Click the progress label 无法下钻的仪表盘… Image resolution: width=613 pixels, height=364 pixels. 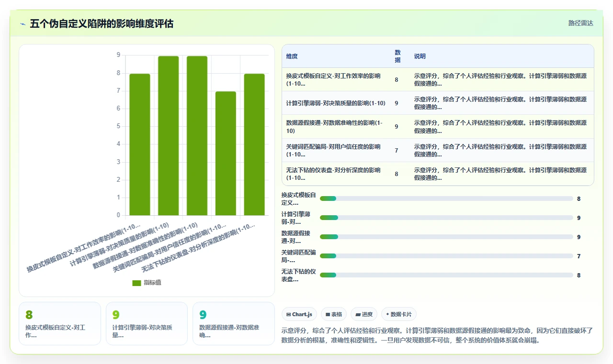tap(299, 275)
